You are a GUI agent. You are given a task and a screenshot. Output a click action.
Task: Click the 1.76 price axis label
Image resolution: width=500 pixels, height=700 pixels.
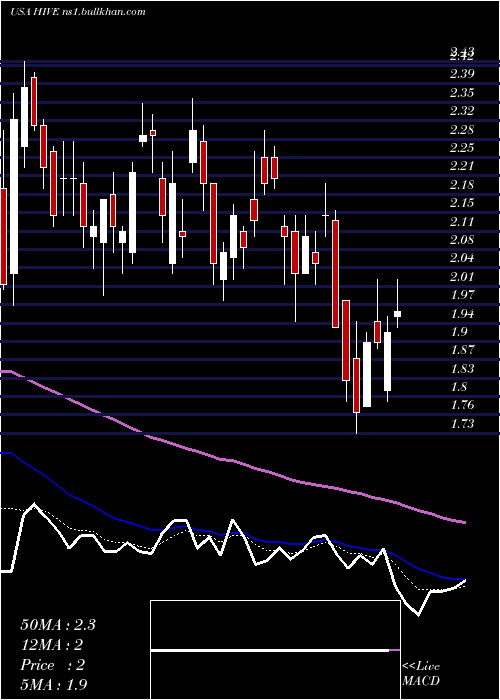tap(462, 405)
